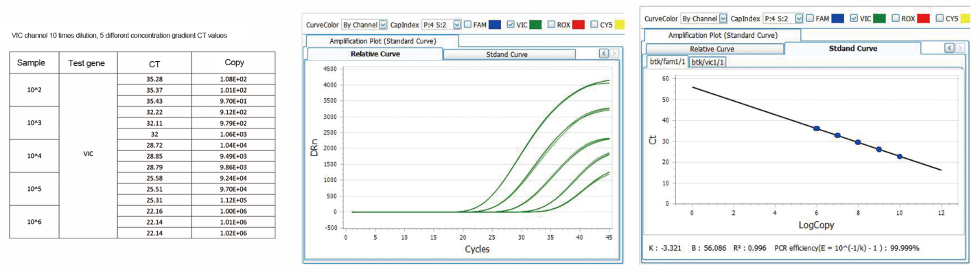Viewport: 980px width, 272px height.
Task: Open the CurveColor dropdown above the DRn amplification plot
Action: pyautogui.click(x=364, y=24)
